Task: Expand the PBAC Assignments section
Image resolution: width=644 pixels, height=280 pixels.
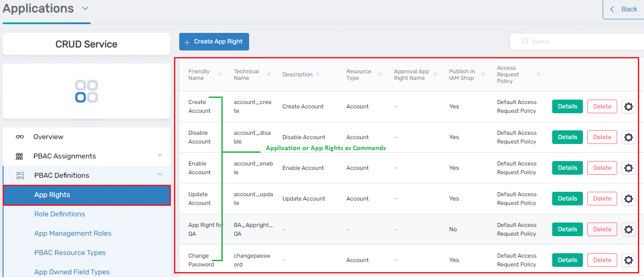Action: (160, 155)
